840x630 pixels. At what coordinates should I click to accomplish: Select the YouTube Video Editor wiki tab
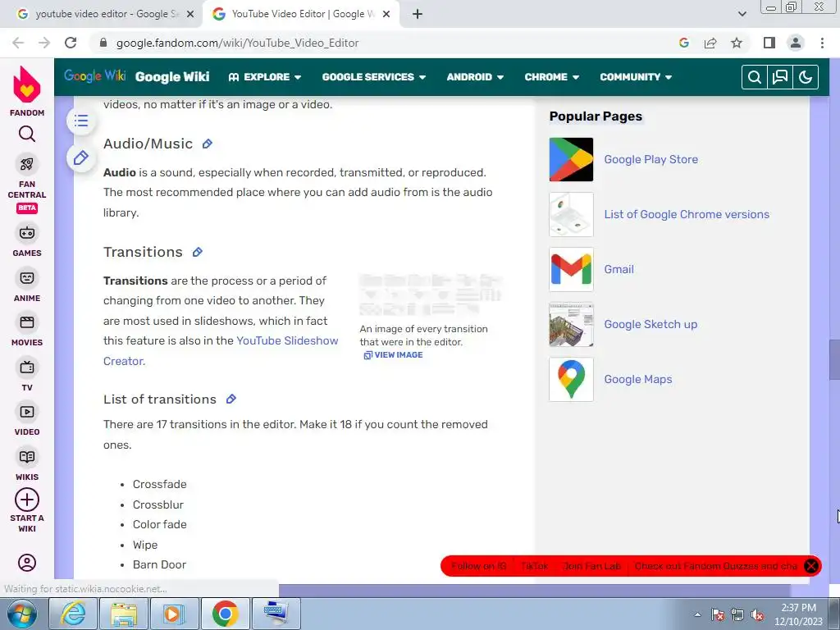(x=301, y=14)
